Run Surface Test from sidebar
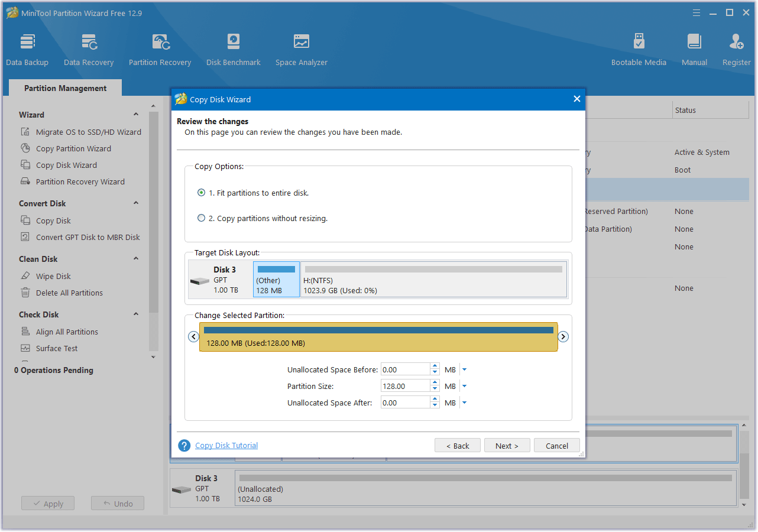Viewport: 758px width, 532px height. click(57, 348)
